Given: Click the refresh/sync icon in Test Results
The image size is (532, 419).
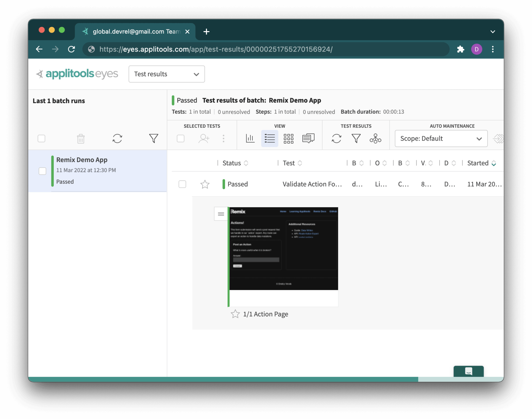Looking at the screenshot, I should coord(337,138).
